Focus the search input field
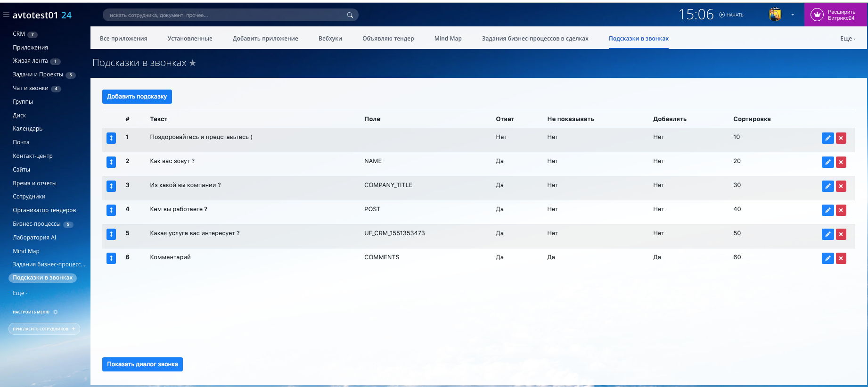Viewport: 868px width, 387px height. point(226,15)
